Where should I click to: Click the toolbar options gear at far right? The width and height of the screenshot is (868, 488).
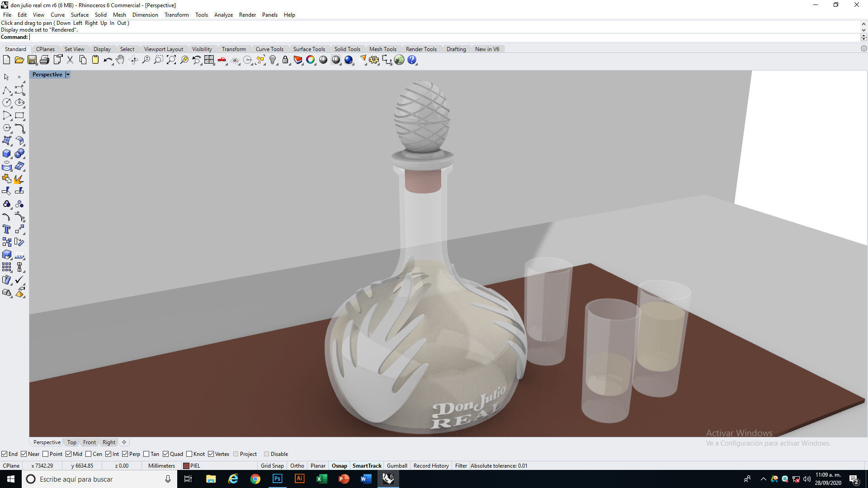(x=863, y=48)
